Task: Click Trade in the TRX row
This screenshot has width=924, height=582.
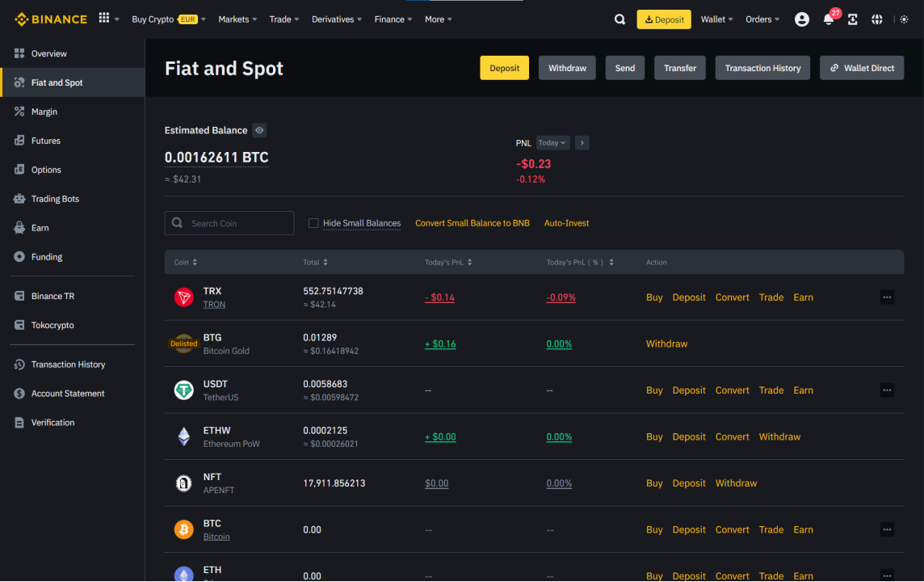Action: (771, 297)
